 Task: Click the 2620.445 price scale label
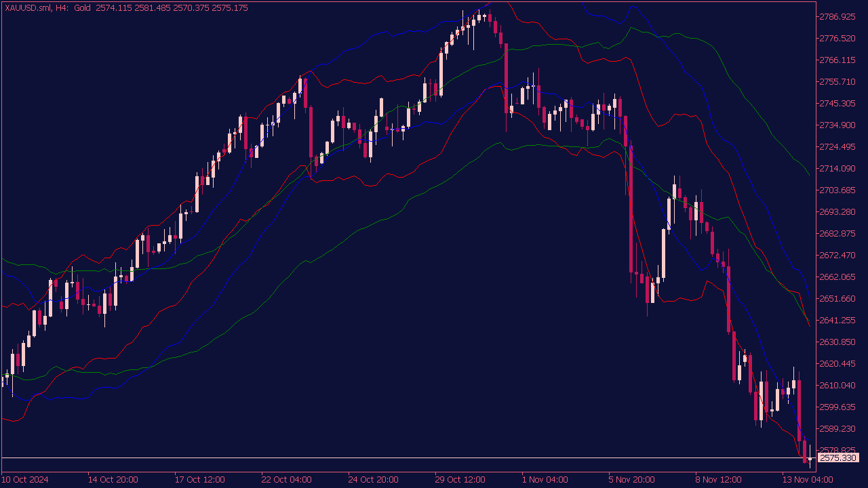pos(839,363)
